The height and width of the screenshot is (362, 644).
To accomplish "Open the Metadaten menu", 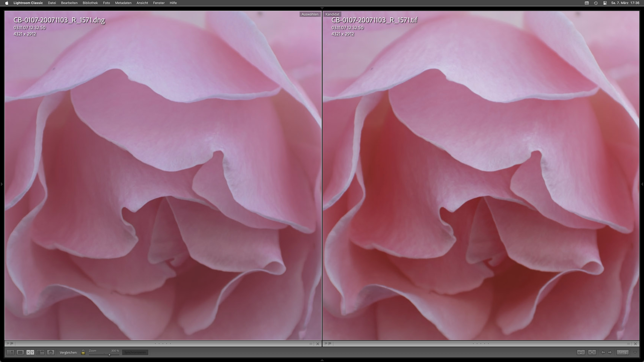I will click(123, 3).
